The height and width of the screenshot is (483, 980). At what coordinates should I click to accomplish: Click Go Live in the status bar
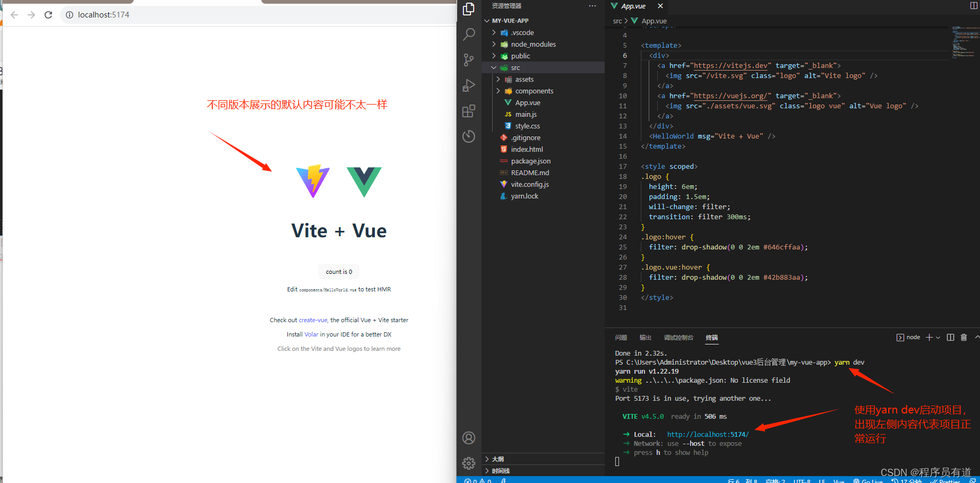coord(869,481)
